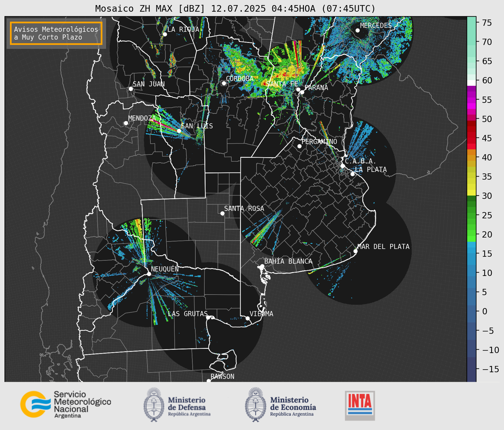Click the C.A.B.A. city marker dot
504x430 pixels.
[x=343, y=166]
